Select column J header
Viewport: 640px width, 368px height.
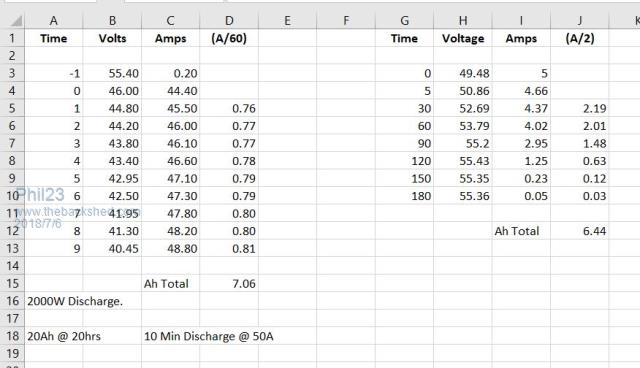(580, 20)
